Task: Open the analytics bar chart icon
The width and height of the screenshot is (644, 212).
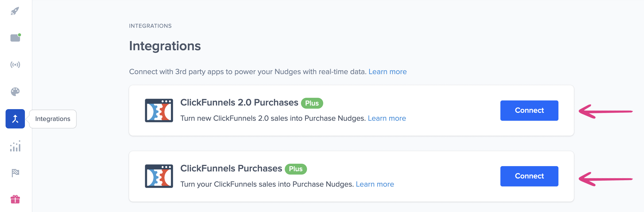Action: (15, 146)
